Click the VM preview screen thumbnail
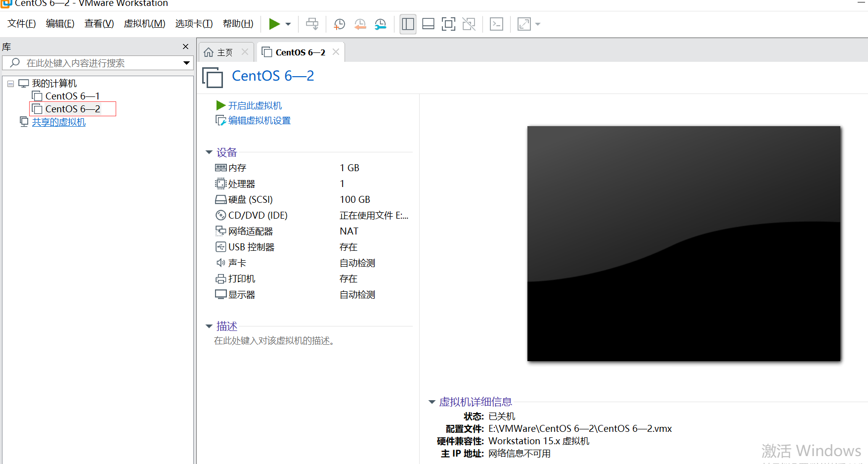This screenshot has height=464, width=868. [684, 243]
